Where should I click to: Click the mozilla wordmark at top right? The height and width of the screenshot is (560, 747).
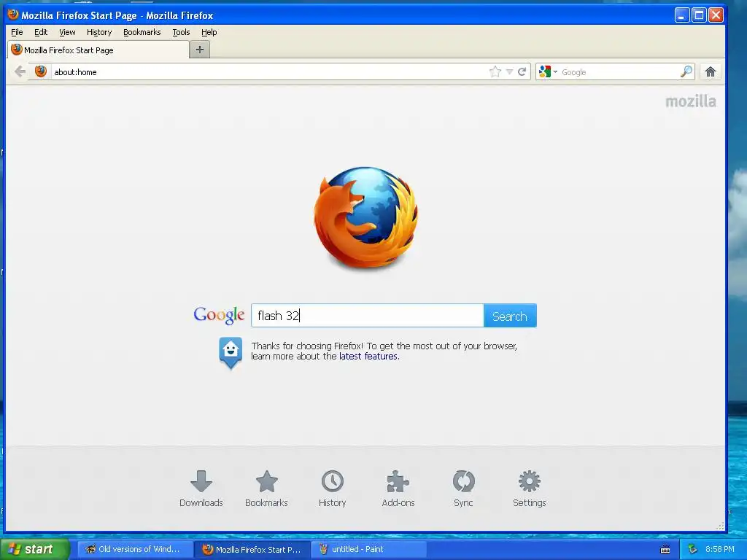point(691,101)
